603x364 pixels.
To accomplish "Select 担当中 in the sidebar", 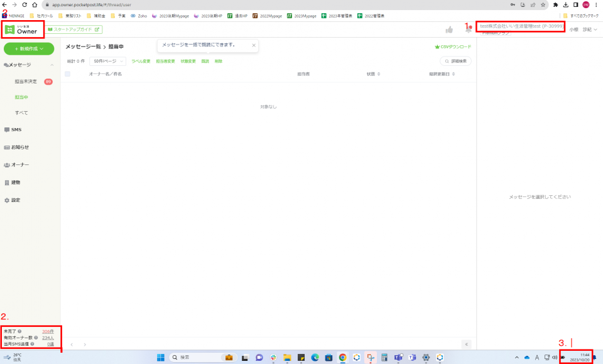I will (x=21, y=97).
